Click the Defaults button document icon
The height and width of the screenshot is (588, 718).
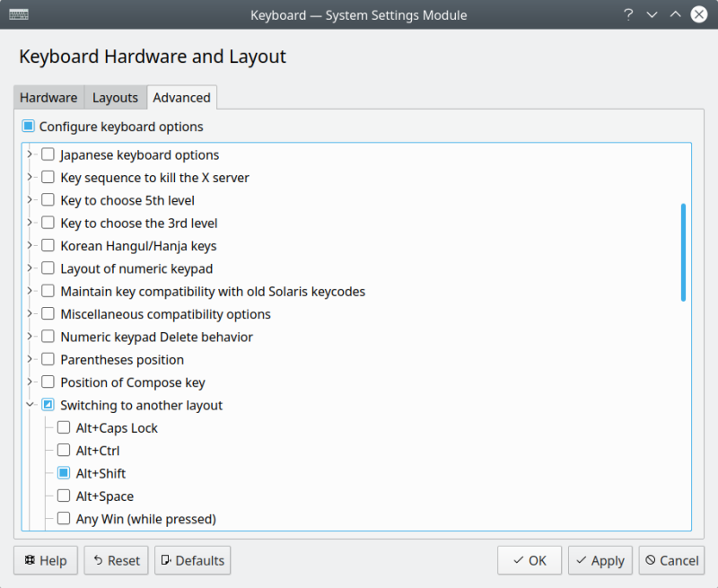tap(166, 560)
